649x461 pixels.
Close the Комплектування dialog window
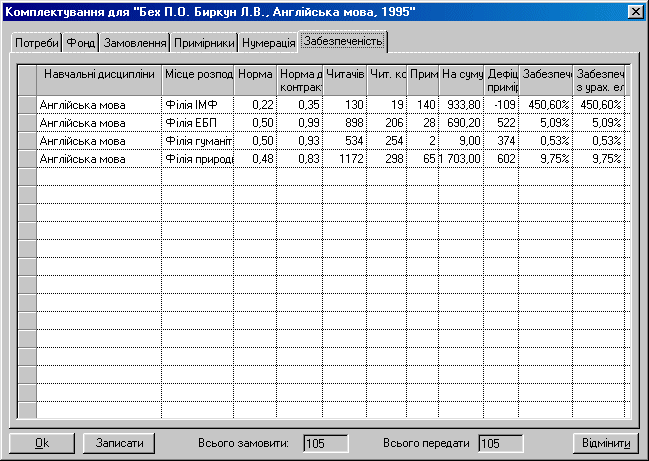[x=635, y=12]
